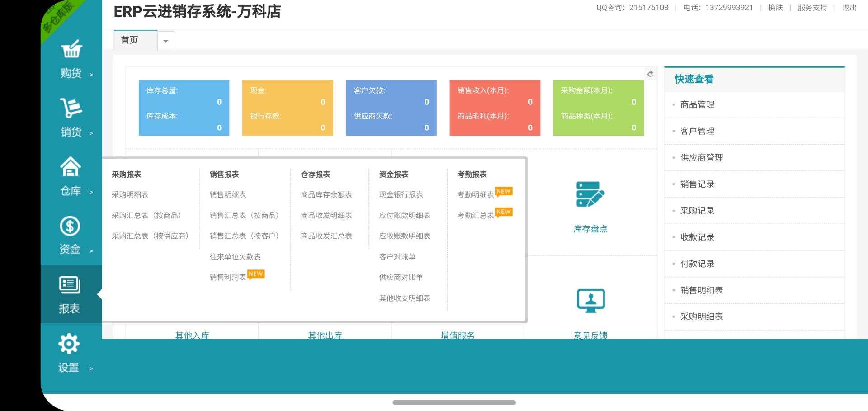Click the blue 库存总量 stat card
The image size is (868, 411).
click(x=184, y=108)
